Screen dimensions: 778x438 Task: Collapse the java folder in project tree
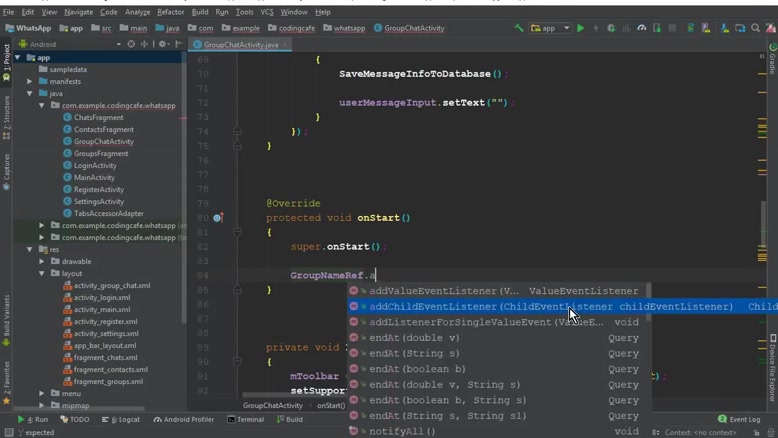30,93
